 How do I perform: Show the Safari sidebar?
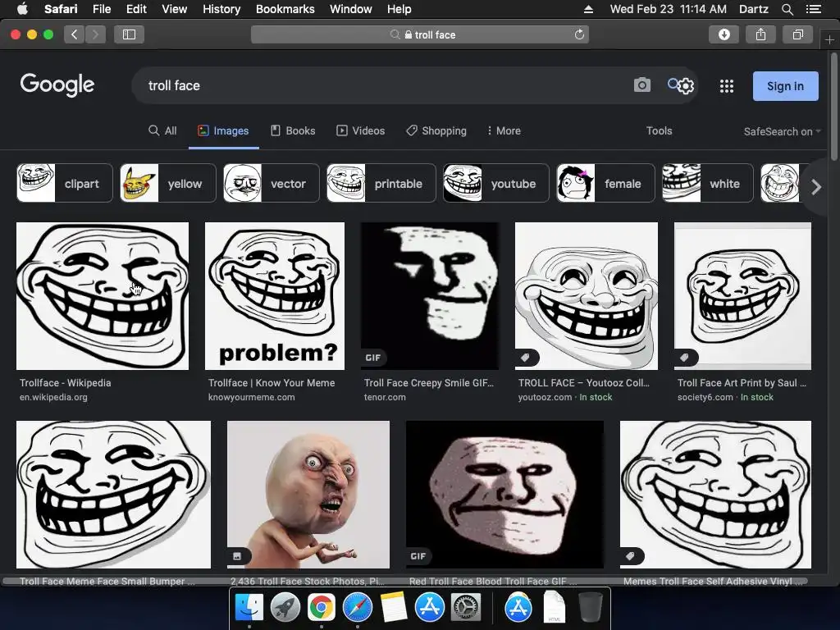click(x=129, y=34)
